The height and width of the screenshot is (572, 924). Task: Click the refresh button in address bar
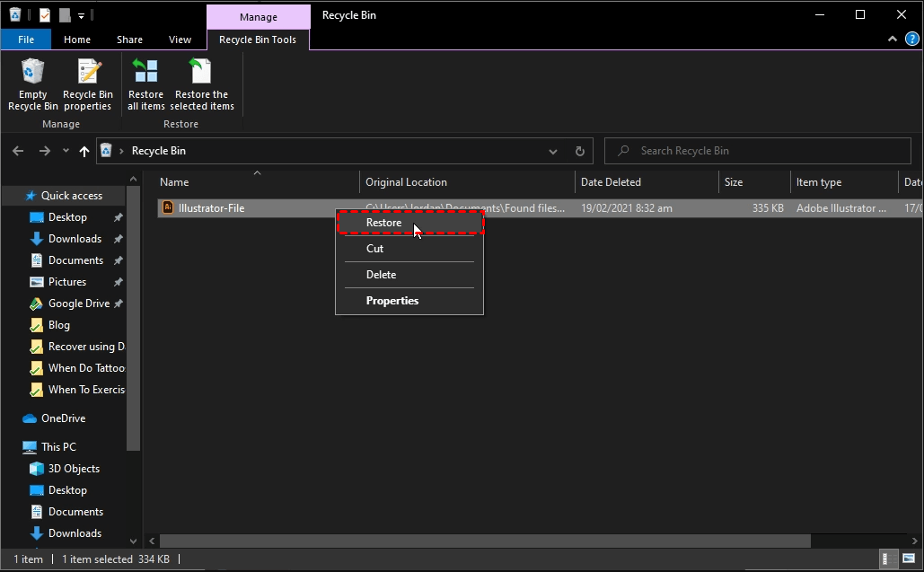point(580,151)
